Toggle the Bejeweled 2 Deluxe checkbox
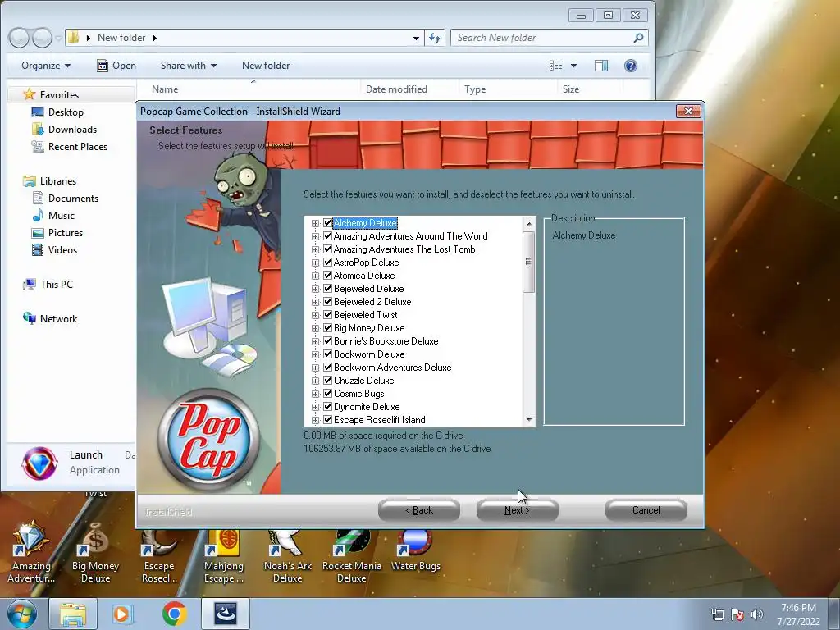840x630 pixels. (x=328, y=302)
